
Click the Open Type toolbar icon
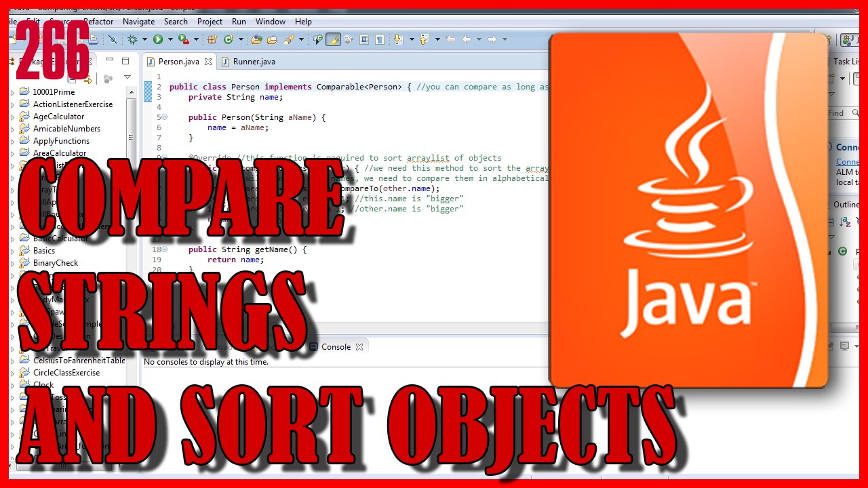(257, 39)
